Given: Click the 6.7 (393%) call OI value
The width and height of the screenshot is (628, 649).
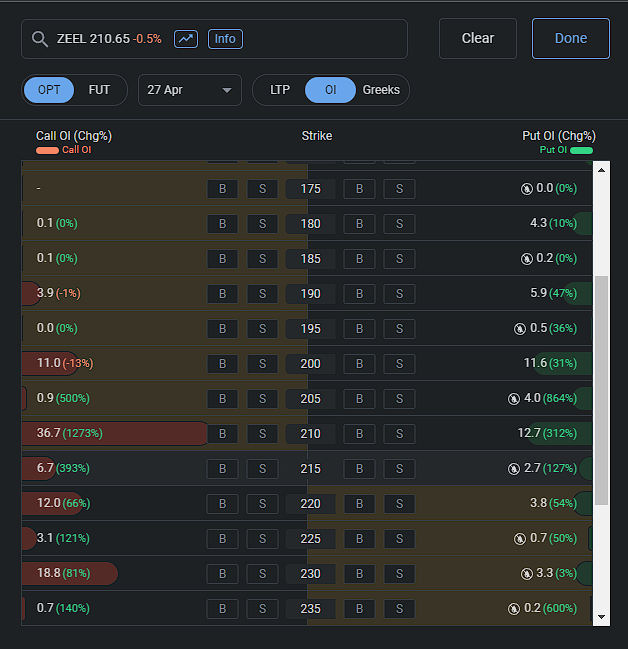Looking at the screenshot, I should click(63, 468).
